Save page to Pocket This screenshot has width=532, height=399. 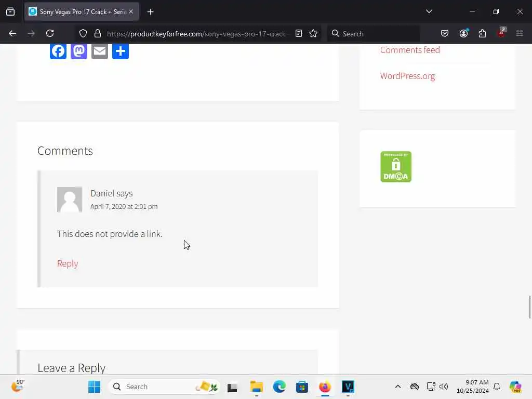point(445,33)
